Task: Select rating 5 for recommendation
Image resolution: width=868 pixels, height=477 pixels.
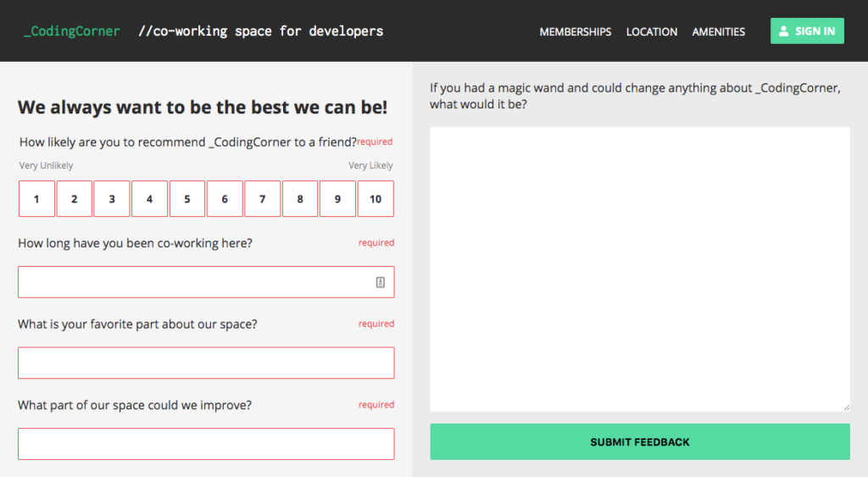Action: [x=187, y=198]
